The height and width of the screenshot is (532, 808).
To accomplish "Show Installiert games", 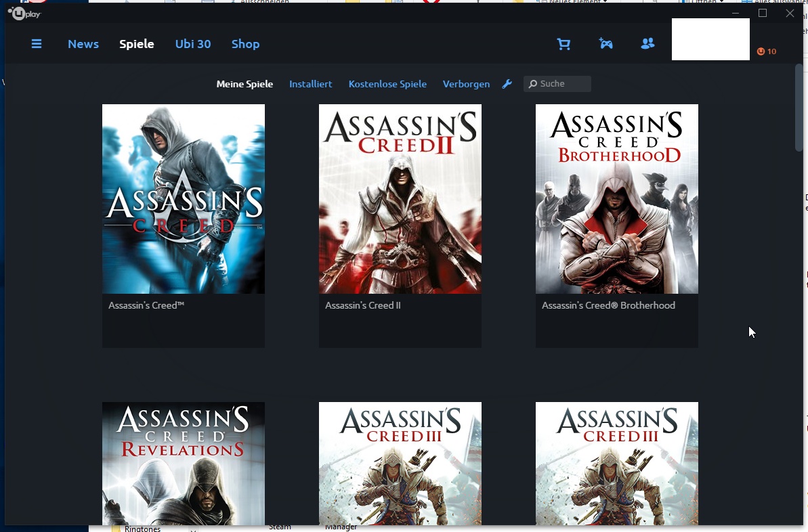I will (310, 84).
